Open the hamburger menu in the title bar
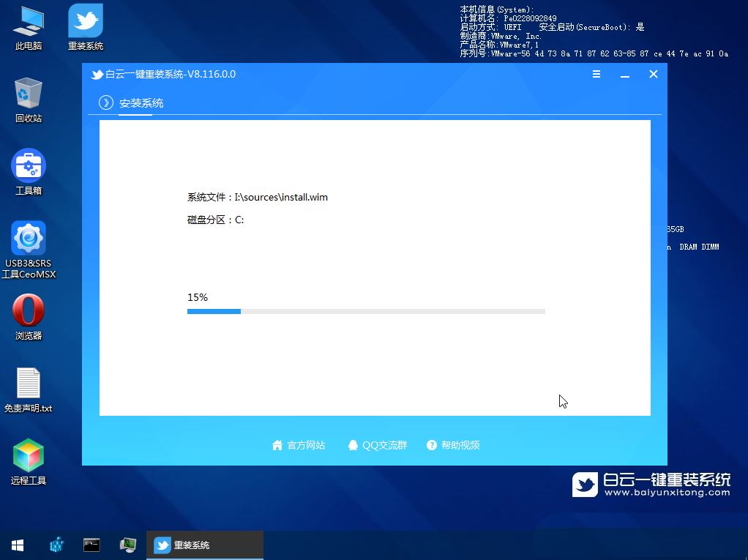The width and height of the screenshot is (748, 560). [x=596, y=74]
